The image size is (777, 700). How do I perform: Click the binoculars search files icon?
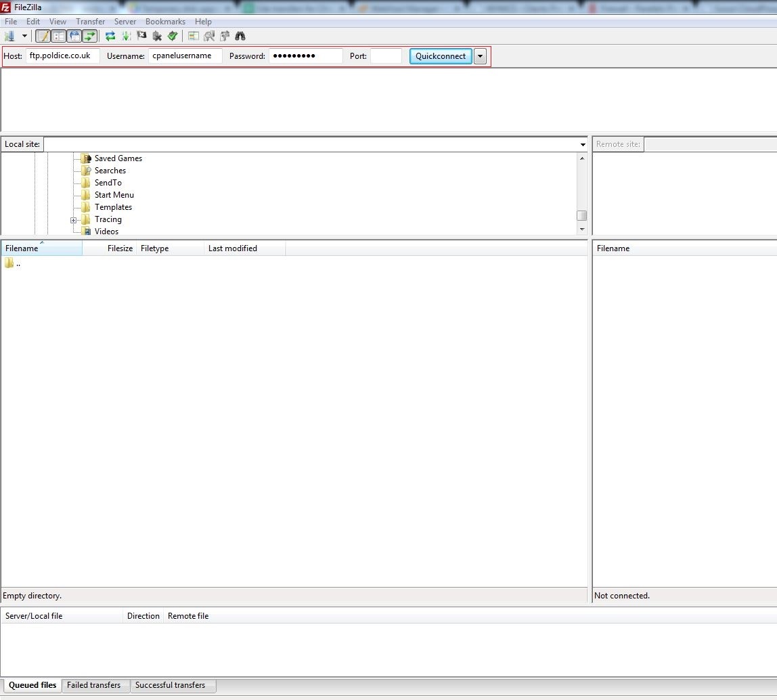pos(240,36)
